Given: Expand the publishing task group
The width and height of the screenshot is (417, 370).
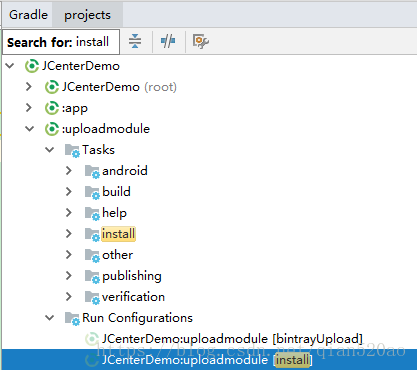Looking at the screenshot, I should (x=69, y=276).
